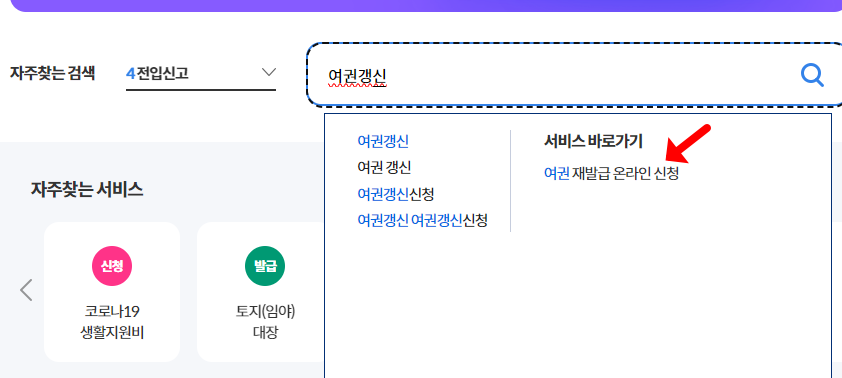Click the 자주찾는 서비스 heading

[87, 189]
